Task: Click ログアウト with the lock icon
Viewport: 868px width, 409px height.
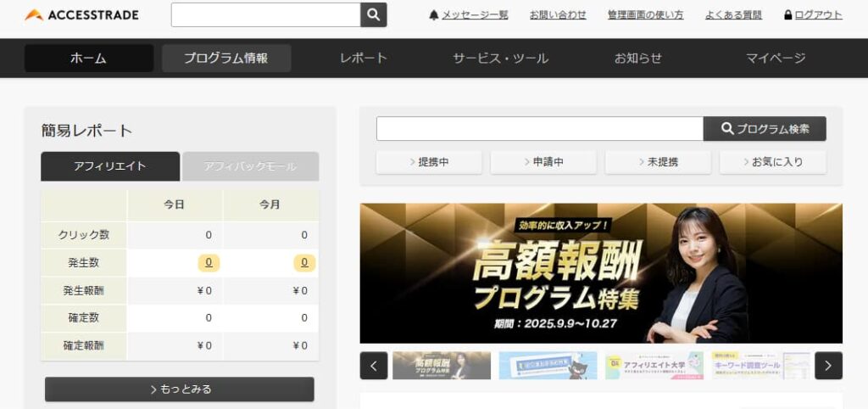Action: pos(813,15)
